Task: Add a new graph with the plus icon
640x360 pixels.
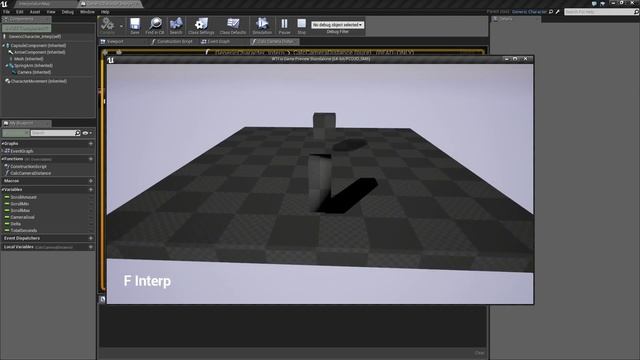Action: click(x=91, y=144)
